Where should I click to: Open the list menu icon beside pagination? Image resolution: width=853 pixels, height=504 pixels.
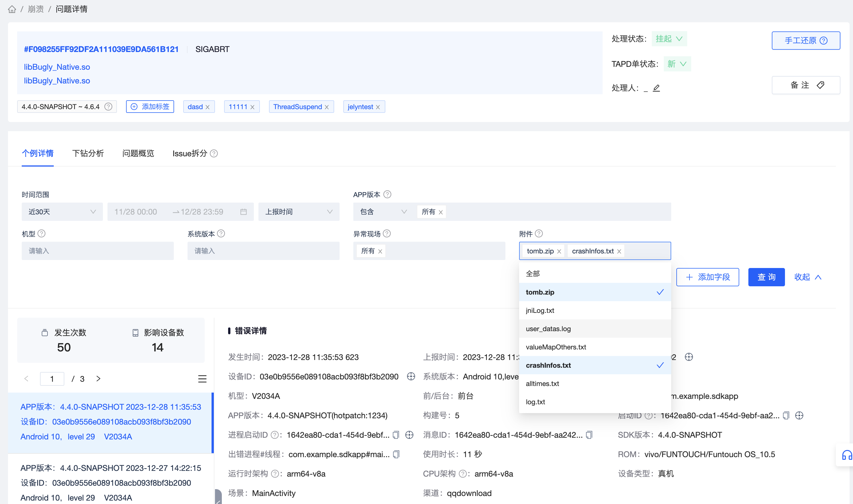point(202,379)
